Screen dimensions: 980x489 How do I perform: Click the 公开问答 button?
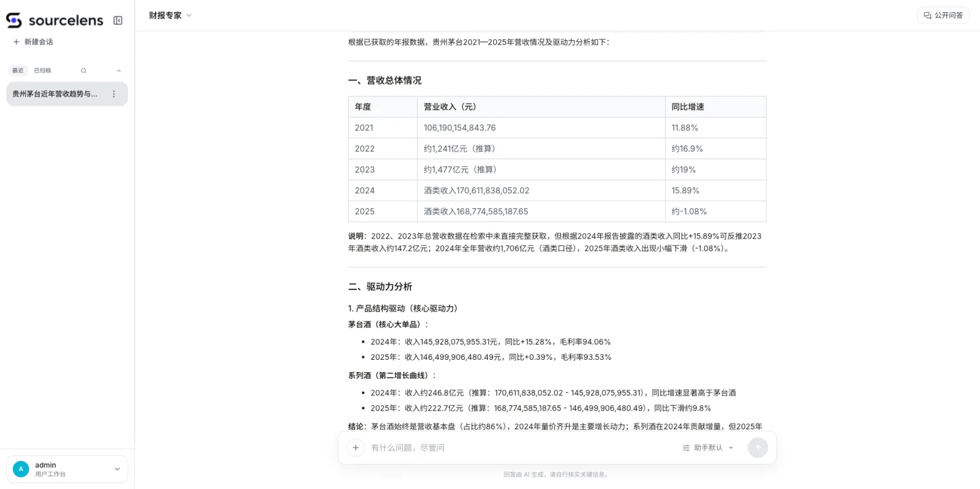943,15
